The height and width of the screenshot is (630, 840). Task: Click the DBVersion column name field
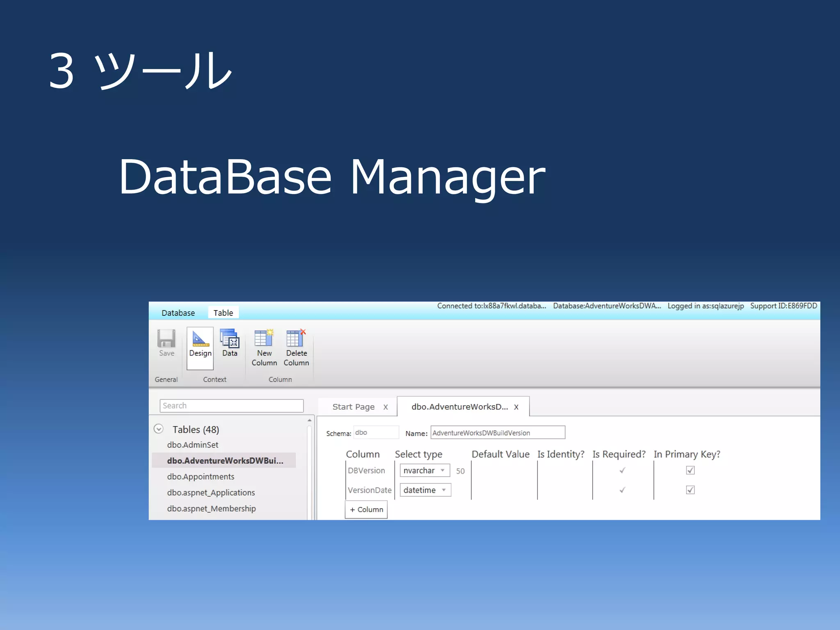(366, 470)
